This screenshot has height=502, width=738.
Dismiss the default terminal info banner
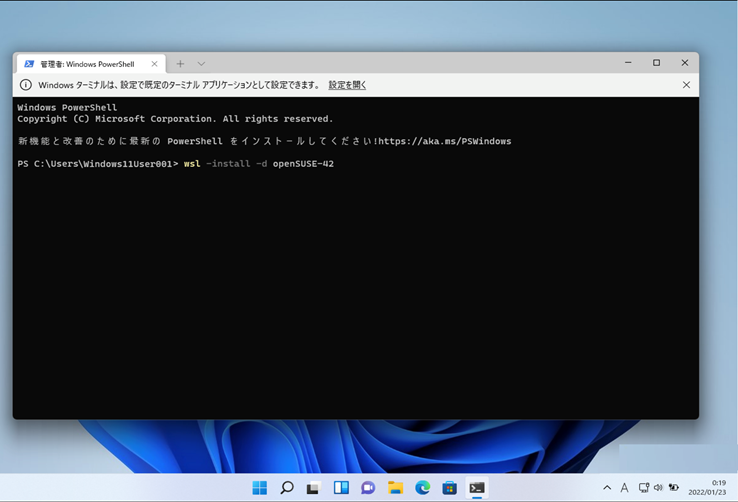(686, 85)
